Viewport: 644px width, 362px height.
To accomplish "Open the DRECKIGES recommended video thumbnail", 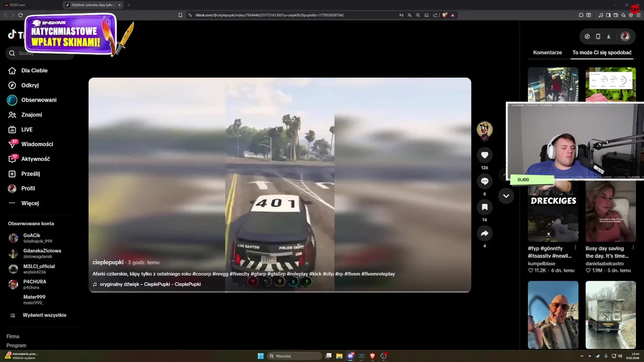I will (x=553, y=211).
